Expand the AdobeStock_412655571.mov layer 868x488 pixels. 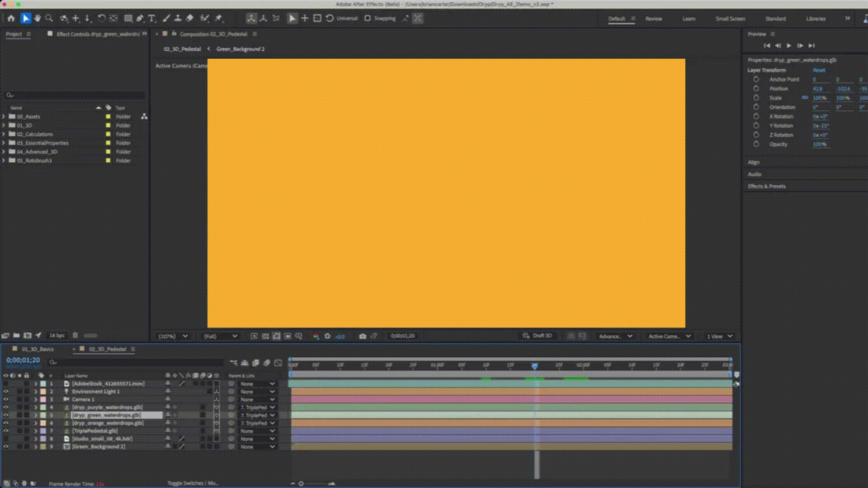36,384
